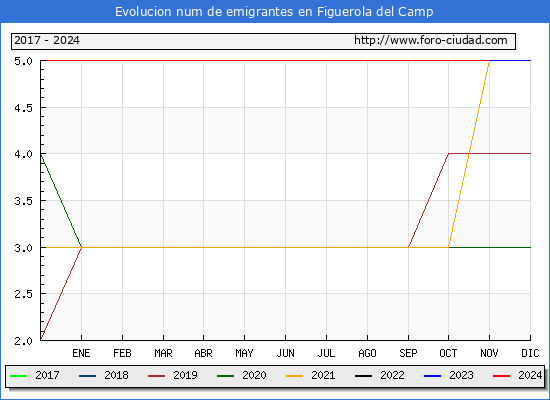Screen dimensions: 550x400
Task: Click the 2022 black legend swatch
Action: [x=363, y=376]
